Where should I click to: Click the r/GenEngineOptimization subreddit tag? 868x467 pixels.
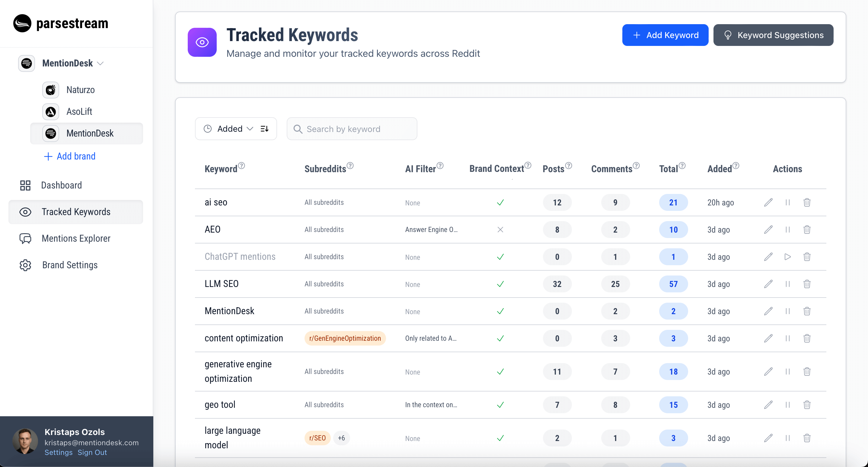(345, 338)
